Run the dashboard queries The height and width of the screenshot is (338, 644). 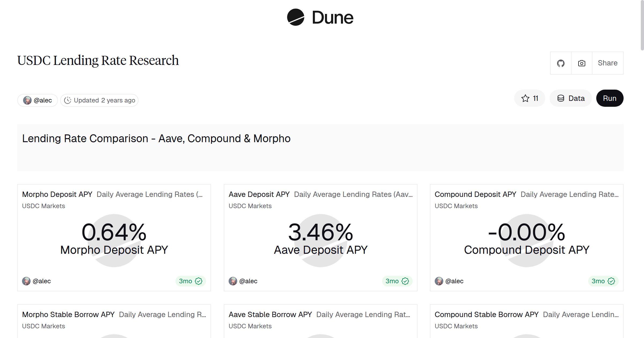610,98
